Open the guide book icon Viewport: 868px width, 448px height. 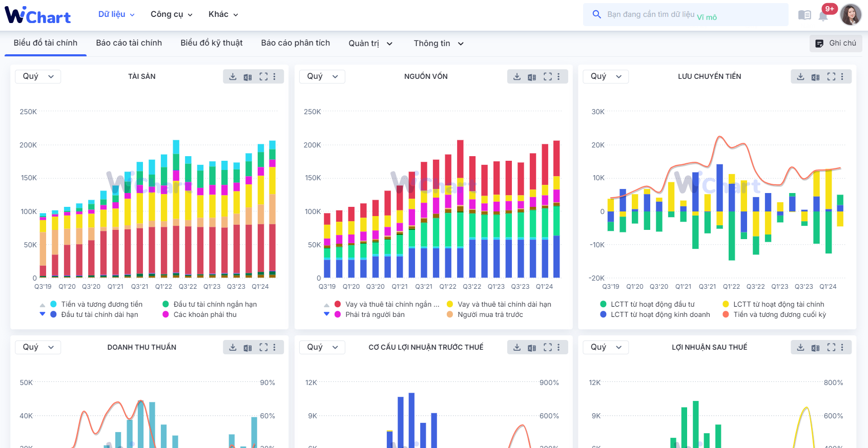tap(804, 15)
